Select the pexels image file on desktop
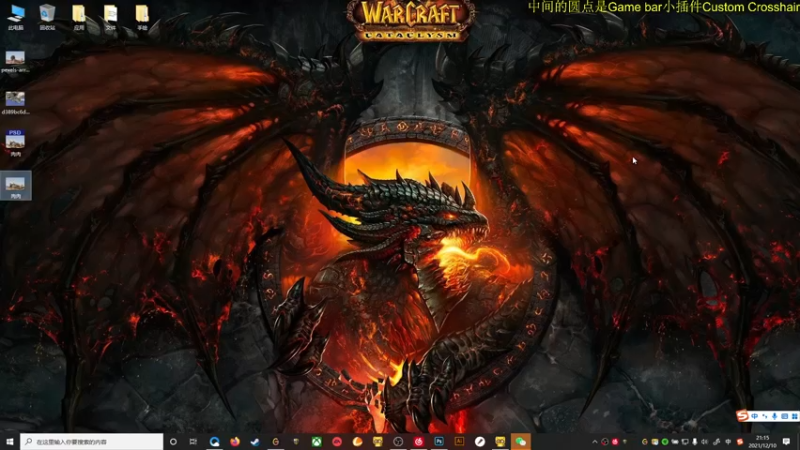 15,61
